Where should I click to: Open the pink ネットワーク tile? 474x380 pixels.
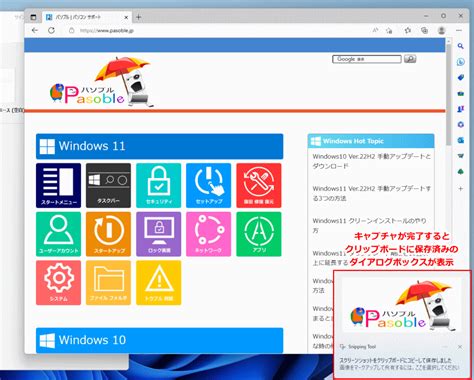point(209,234)
